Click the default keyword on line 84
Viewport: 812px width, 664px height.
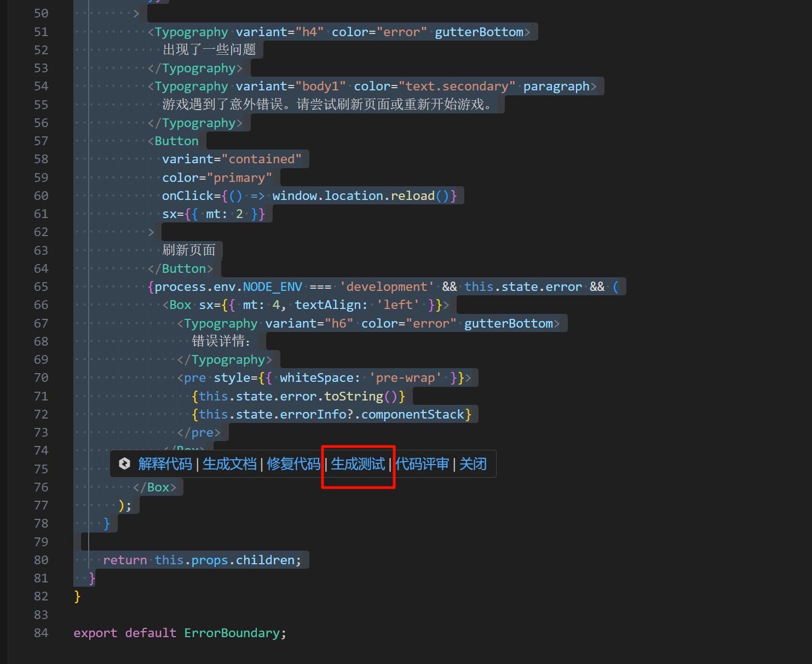[151, 633]
